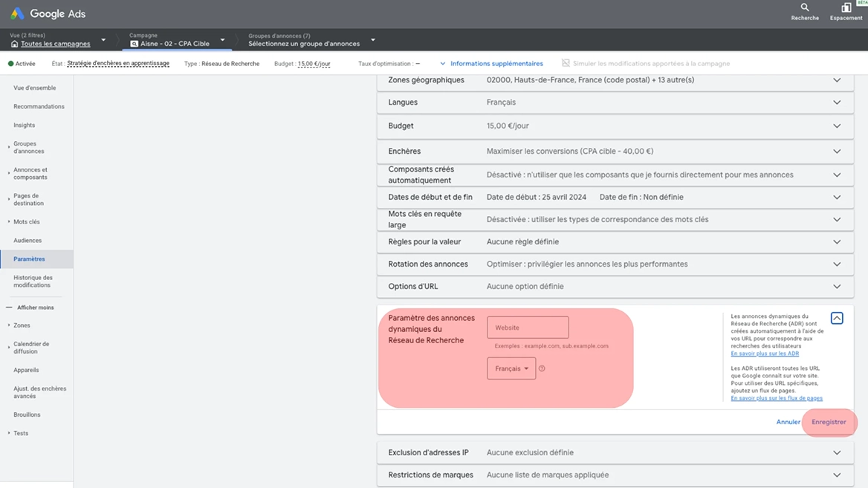
Task: Open Mots clés in sidebar
Action: coord(27,222)
